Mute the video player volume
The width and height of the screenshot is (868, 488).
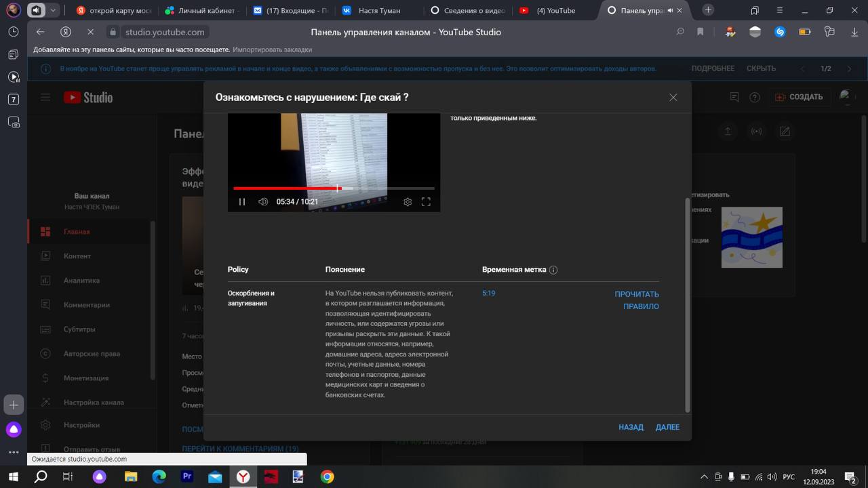263,202
